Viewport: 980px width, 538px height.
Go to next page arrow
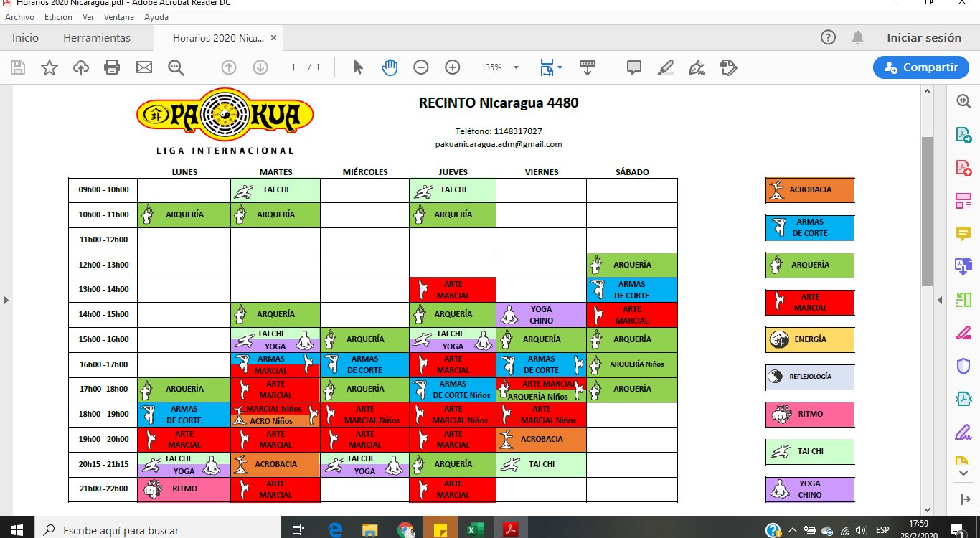click(x=260, y=67)
